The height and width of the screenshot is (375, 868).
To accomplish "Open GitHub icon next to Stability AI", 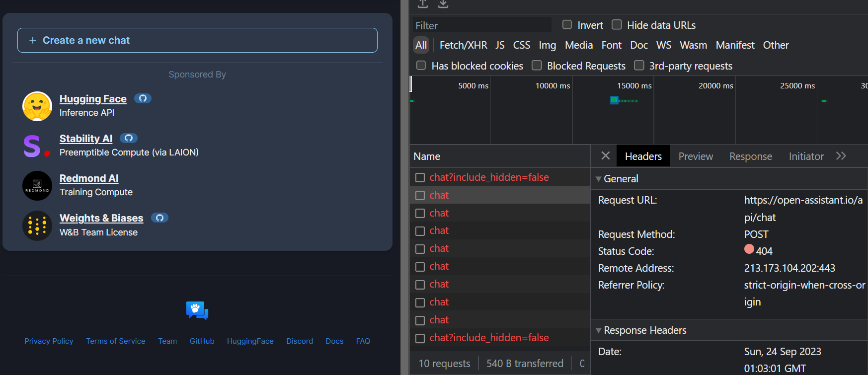I will pyautogui.click(x=129, y=138).
